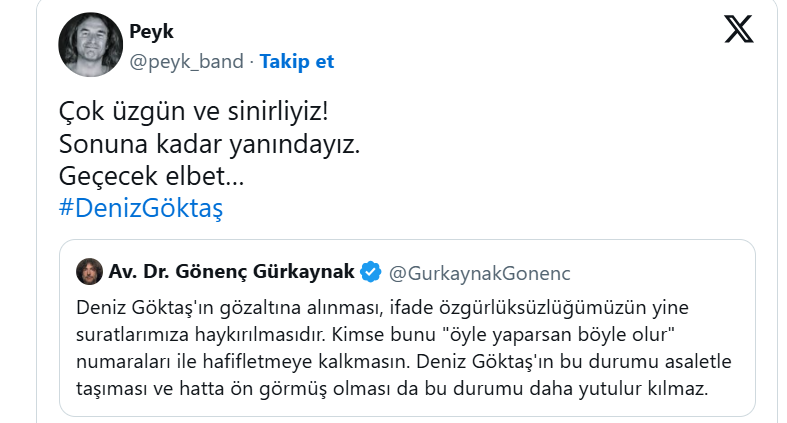Open the quoted tweet text body
The image size is (787, 423).
[404, 348]
